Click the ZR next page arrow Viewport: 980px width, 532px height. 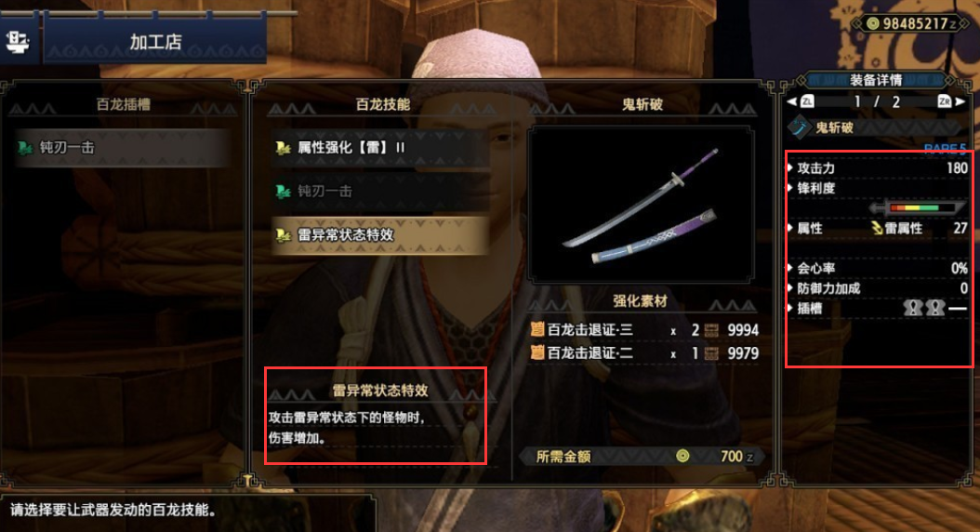(951, 101)
